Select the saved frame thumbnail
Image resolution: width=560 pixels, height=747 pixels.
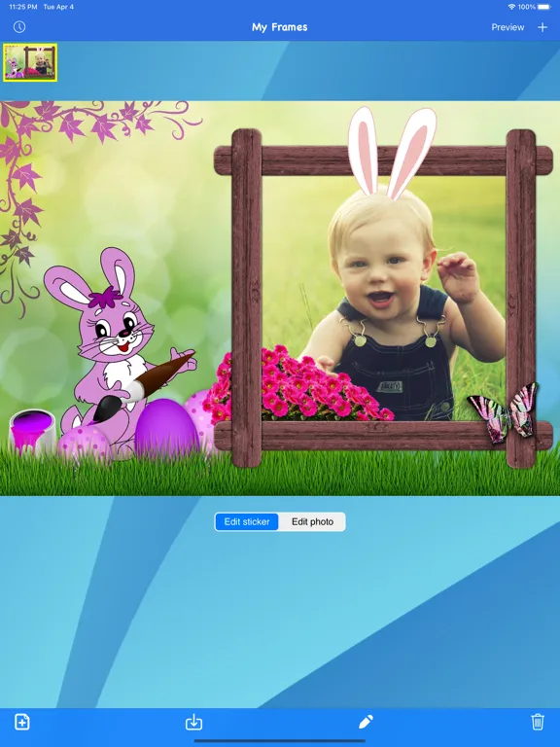(30, 62)
